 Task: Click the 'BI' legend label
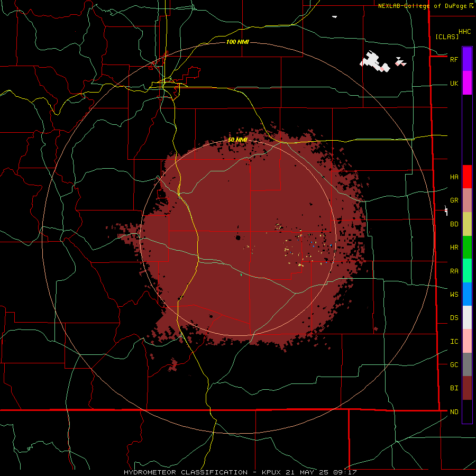pyautogui.click(x=454, y=388)
